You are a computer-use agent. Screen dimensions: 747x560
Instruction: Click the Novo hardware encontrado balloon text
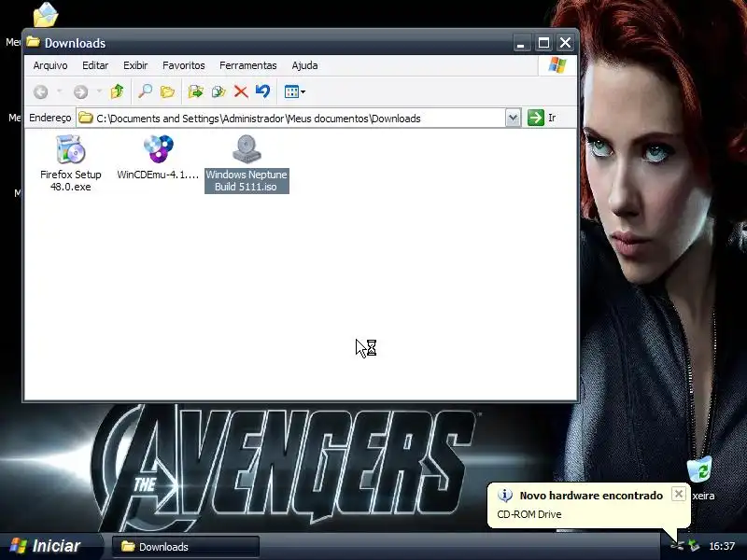click(x=591, y=496)
